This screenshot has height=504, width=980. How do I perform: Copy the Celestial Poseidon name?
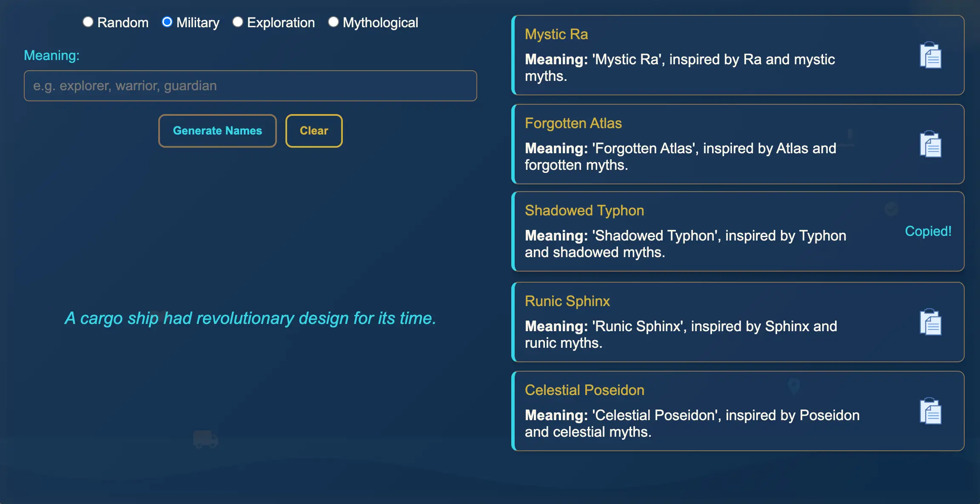point(930,411)
